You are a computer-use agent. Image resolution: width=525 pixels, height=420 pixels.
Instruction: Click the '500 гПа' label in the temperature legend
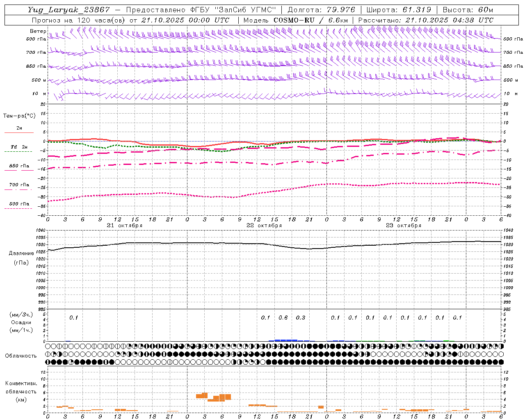19,204
